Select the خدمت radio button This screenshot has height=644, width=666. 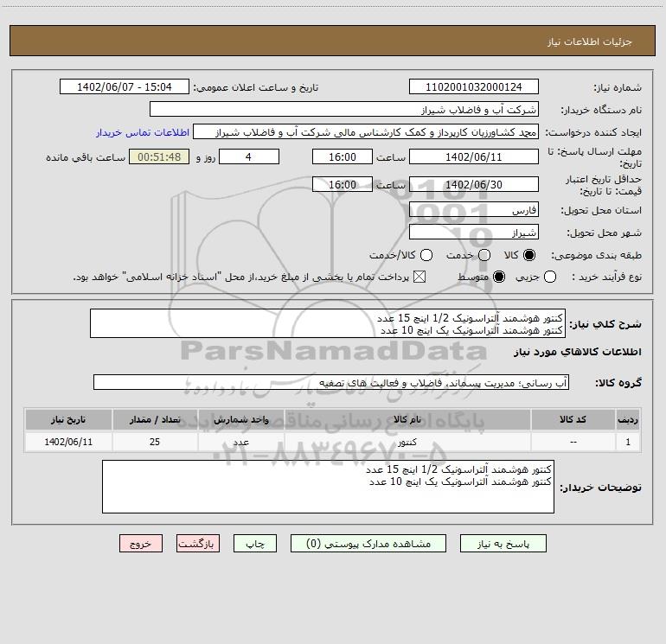coord(484,255)
